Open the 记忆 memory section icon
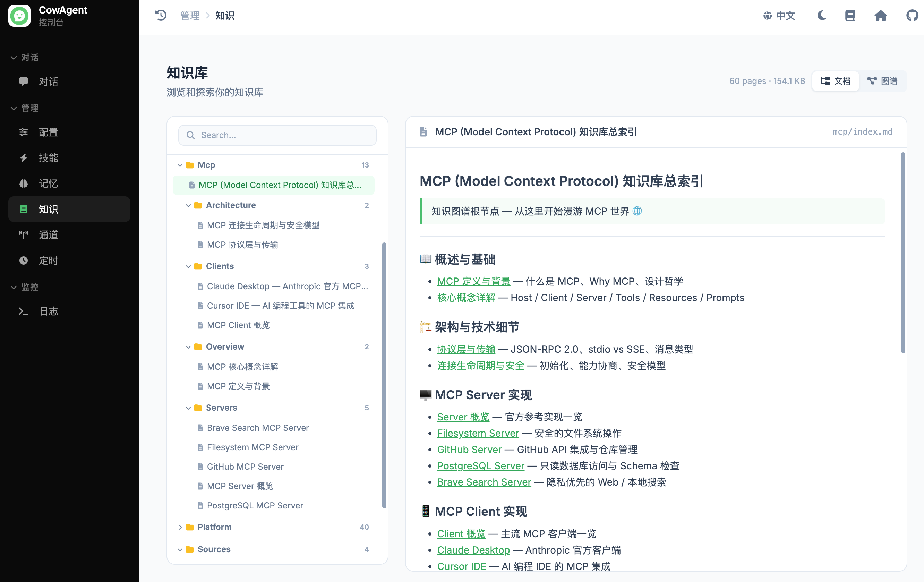This screenshot has width=924, height=582. (x=24, y=183)
